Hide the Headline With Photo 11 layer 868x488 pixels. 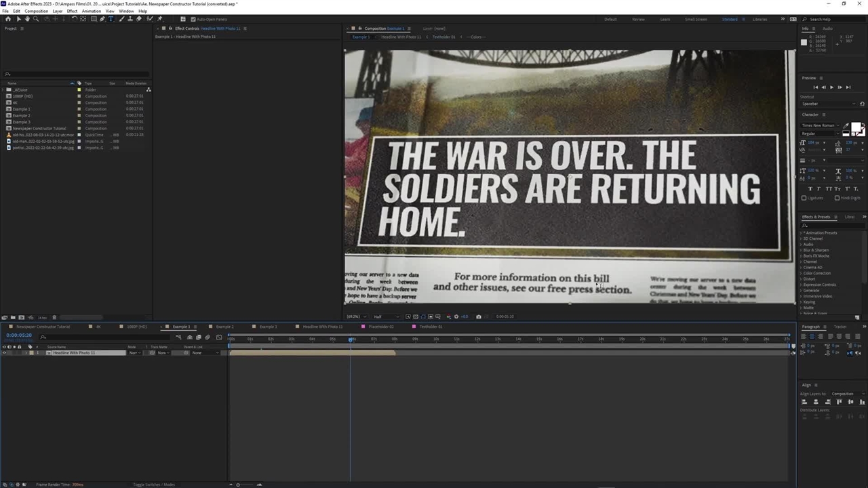pos(4,353)
